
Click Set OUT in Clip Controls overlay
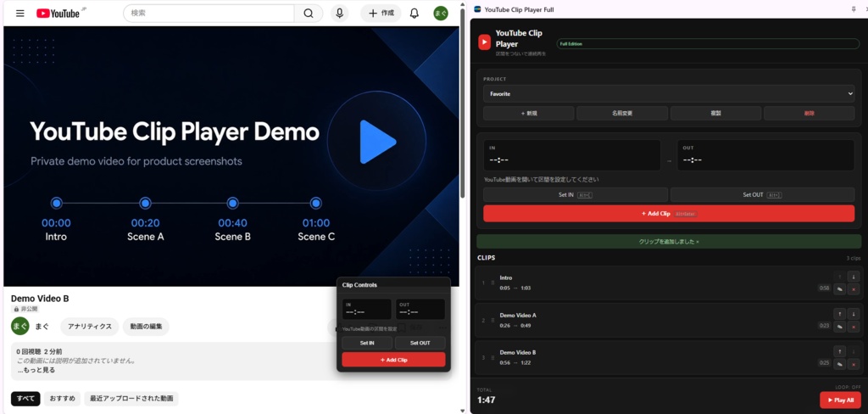point(420,343)
